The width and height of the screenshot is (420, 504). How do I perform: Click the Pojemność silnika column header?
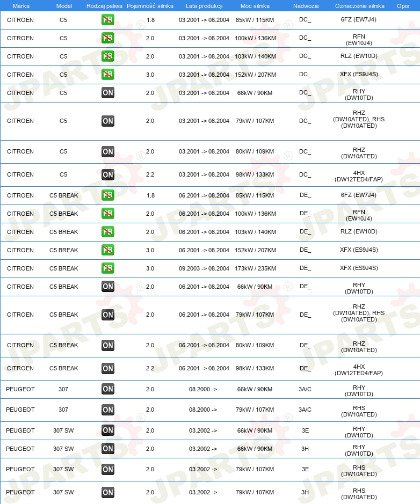[x=150, y=6]
